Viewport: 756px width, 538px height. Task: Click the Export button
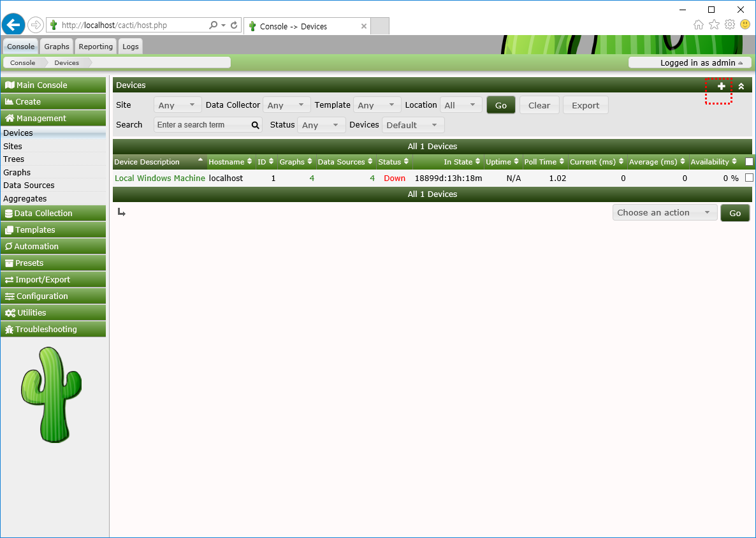[x=585, y=105]
